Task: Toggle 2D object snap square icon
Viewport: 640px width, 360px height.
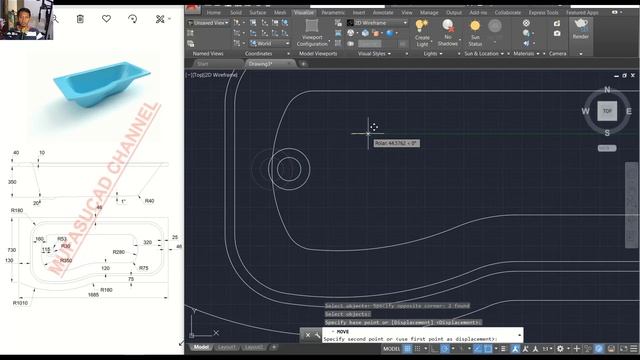Action: click(488, 349)
